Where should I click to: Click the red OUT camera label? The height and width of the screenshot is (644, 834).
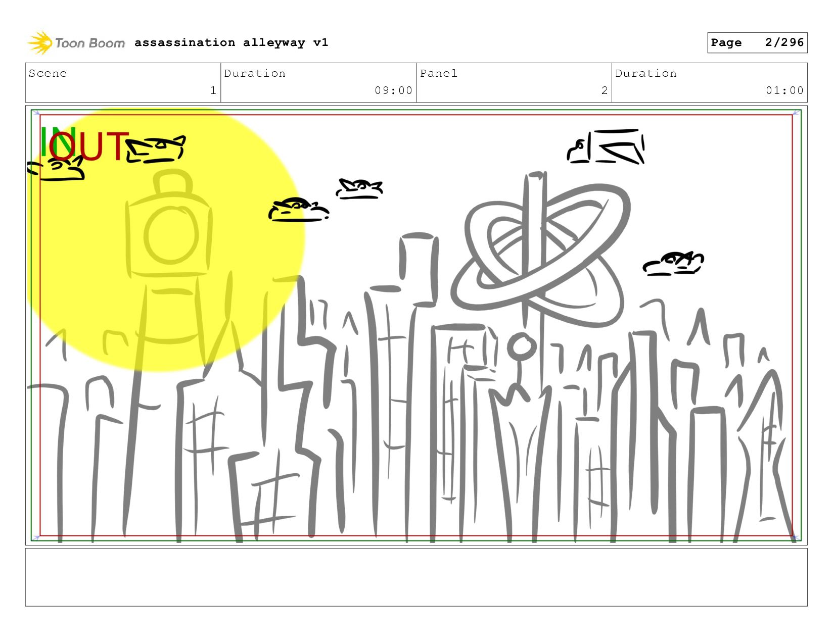click(x=89, y=146)
